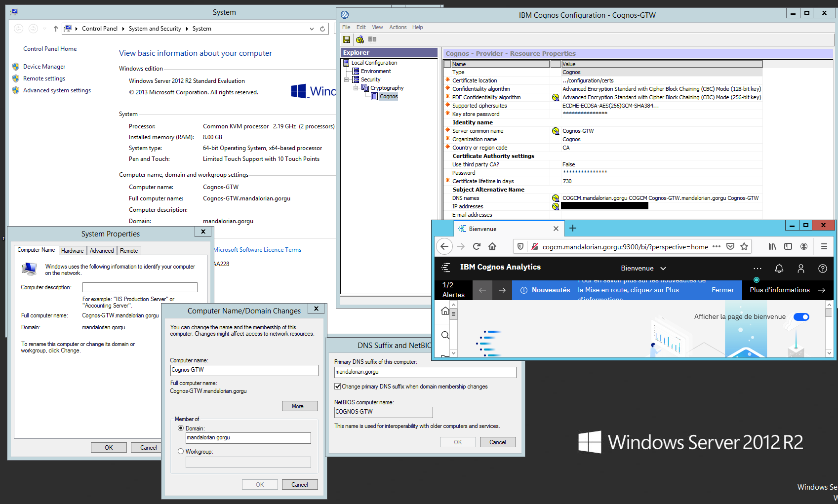Image resolution: width=838 pixels, height=504 pixels.
Task: Switch to Advanced tab in System Properties
Action: (x=102, y=250)
